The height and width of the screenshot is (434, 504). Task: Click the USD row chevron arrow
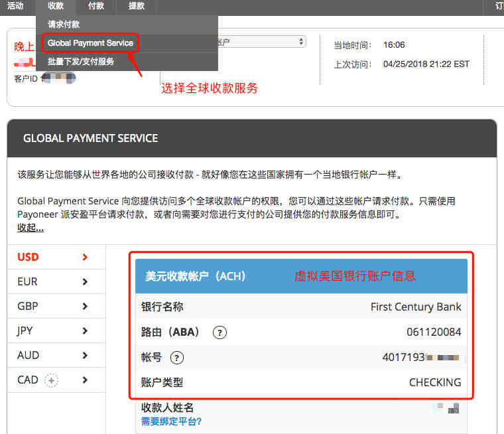pyautogui.click(x=85, y=257)
